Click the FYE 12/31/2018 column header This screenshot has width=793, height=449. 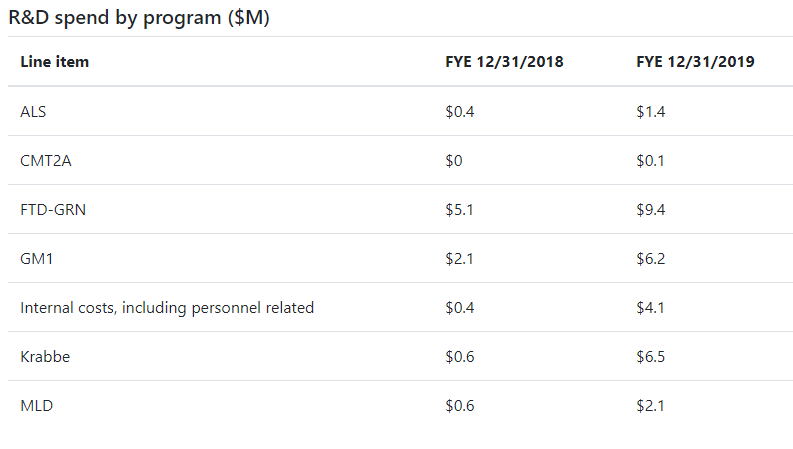[504, 62]
